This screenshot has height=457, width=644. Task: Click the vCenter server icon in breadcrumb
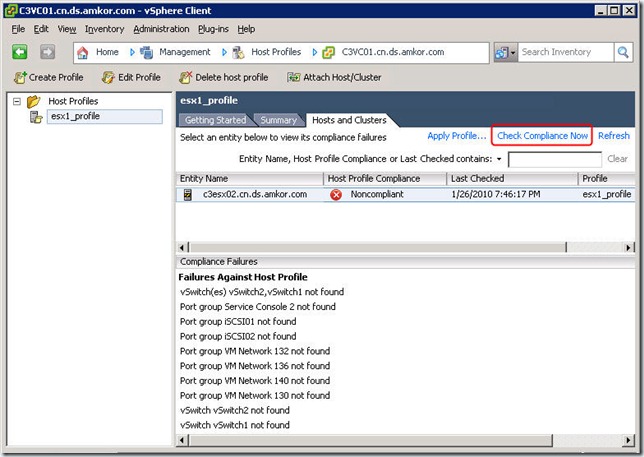(329, 53)
